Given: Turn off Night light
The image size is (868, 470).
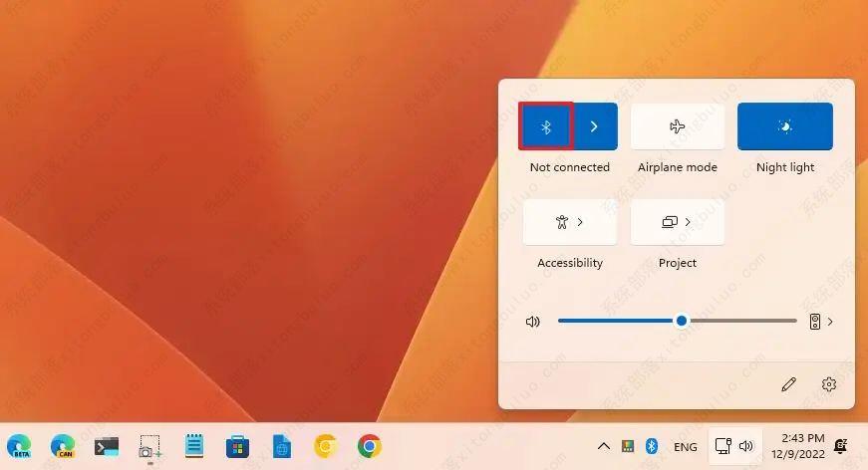Looking at the screenshot, I should coord(784,126).
